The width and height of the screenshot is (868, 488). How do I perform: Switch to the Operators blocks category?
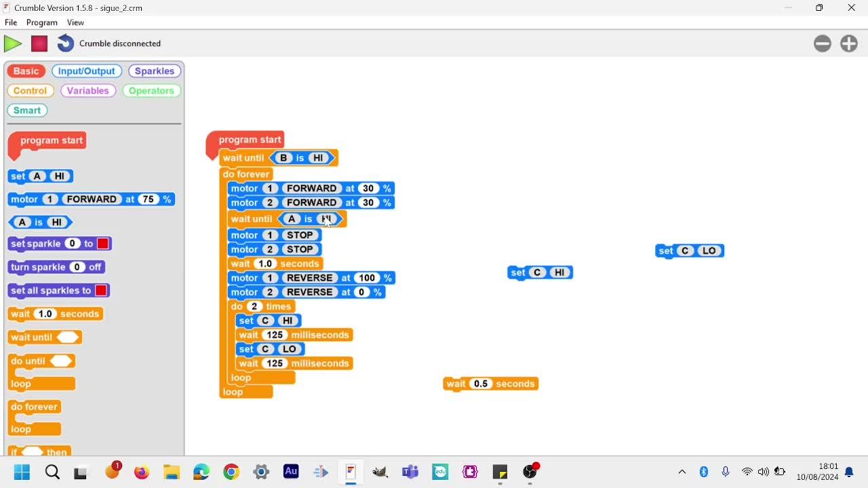pos(151,91)
